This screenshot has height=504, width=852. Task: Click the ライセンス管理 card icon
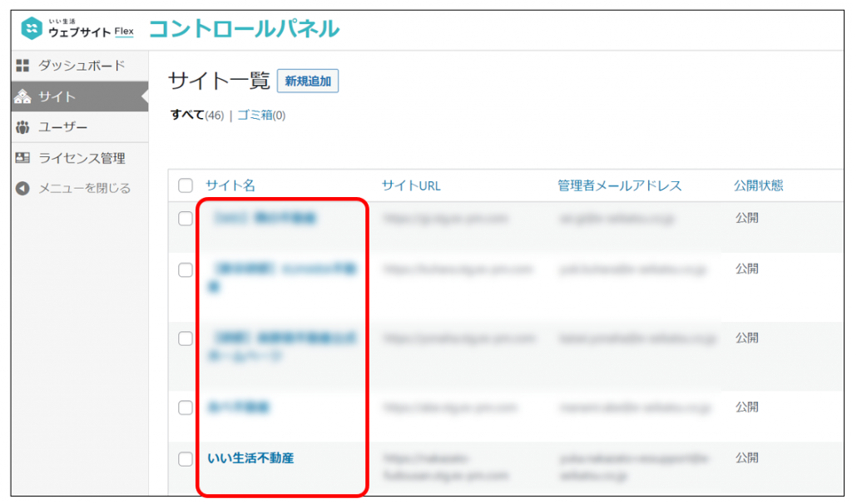[23, 158]
